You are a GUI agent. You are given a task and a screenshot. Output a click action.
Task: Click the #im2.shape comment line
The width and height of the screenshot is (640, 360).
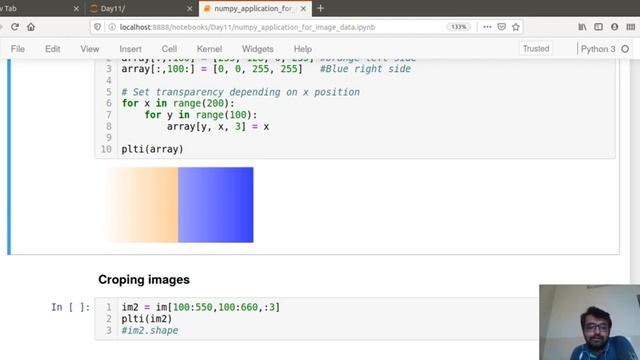click(x=150, y=330)
